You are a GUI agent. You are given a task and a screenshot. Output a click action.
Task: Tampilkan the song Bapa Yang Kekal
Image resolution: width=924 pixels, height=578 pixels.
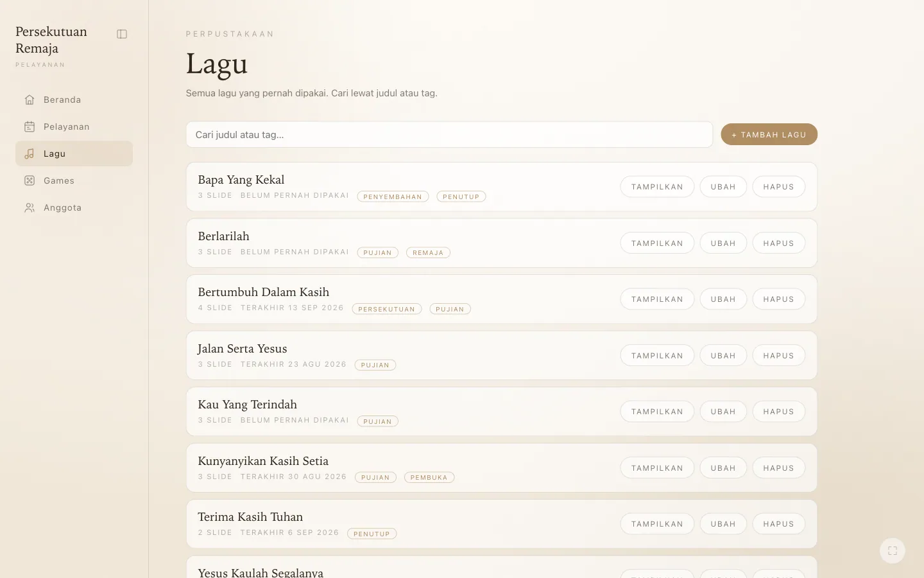click(657, 187)
